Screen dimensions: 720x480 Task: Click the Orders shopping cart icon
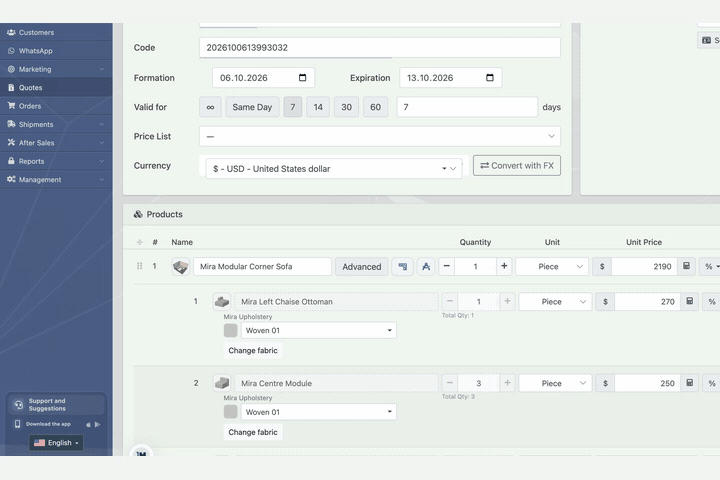tap(11, 106)
